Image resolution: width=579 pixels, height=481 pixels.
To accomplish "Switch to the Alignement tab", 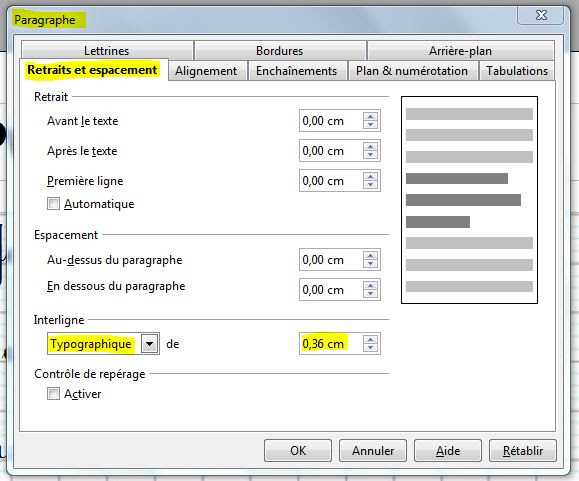I will pos(206,71).
